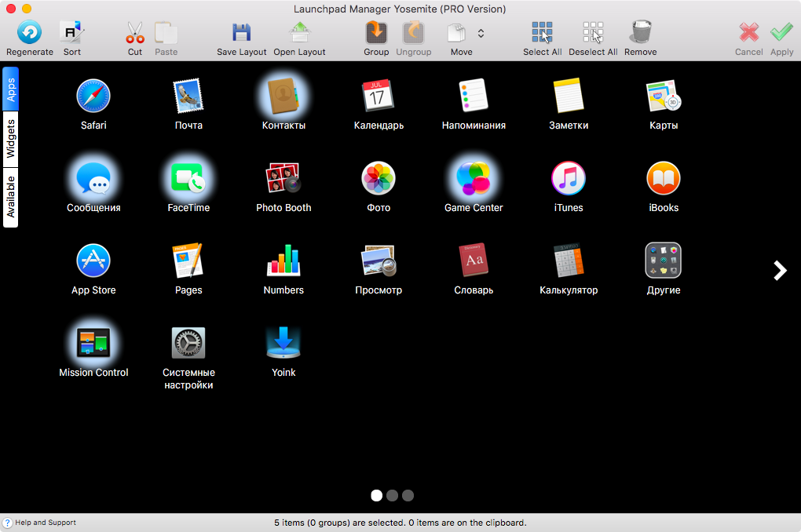Open the Available tab

[x=11, y=197]
